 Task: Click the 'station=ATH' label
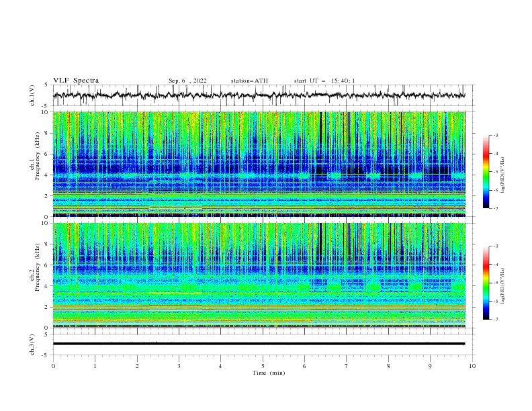(249, 81)
